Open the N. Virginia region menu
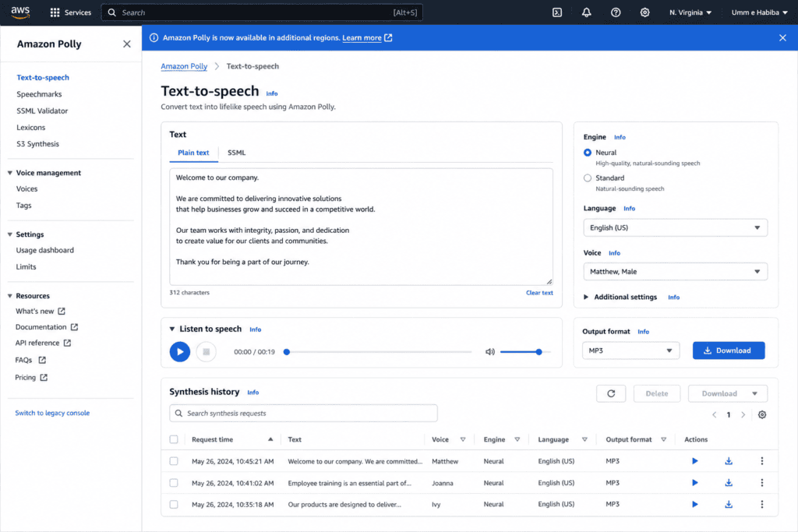Screen dimensions: 798x532 (690, 12)
